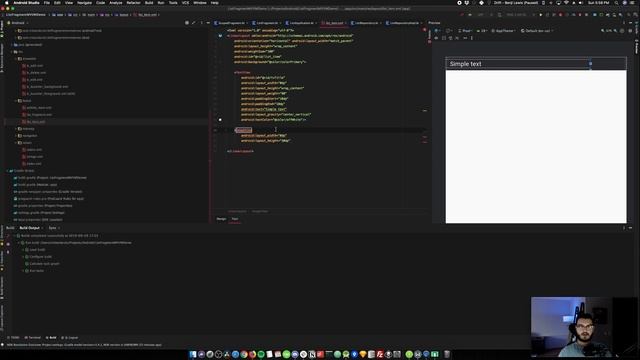Hide the project panel with minimize icon

click(x=208, y=23)
